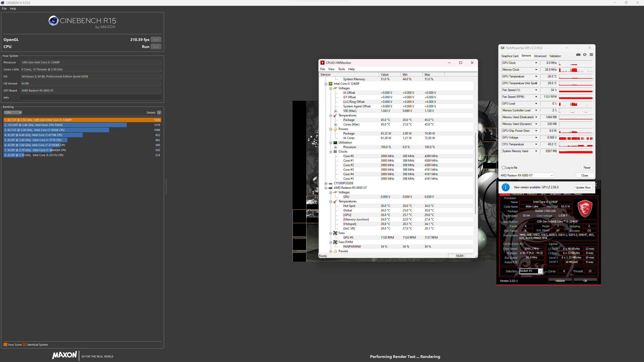
Task: Click the GPU Temperatures thermometer icon
Action: [335, 201]
